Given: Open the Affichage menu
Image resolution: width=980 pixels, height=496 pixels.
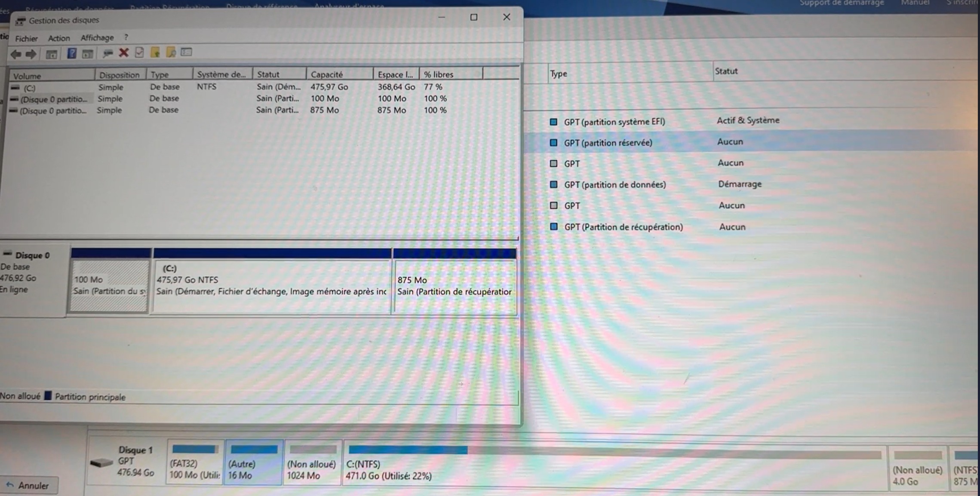Looking at the screenshot, I should pyautogui.click(x=97, y=38).
